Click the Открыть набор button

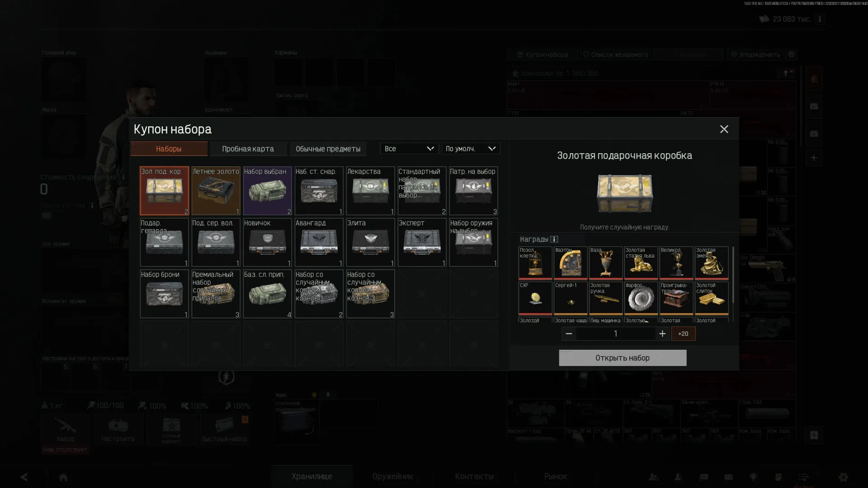coord(623,358)
